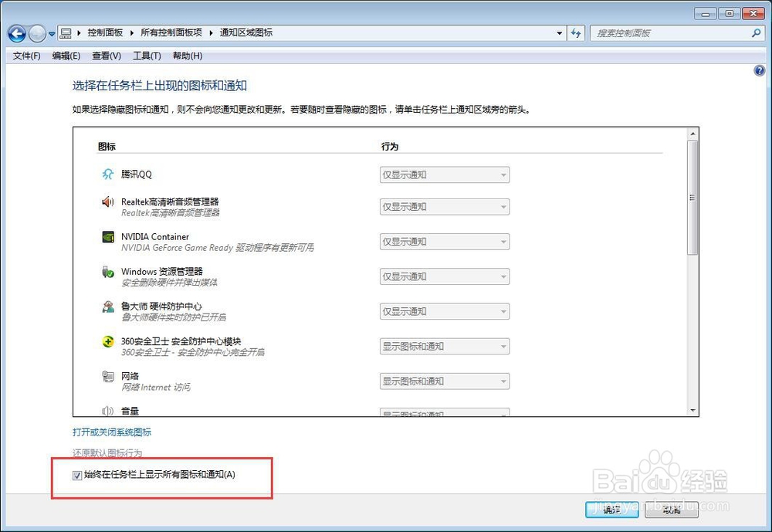Viewport: 772px width, 532px height.
Task: Click the 鲁大师 硬件防护中心 icon
Action: [x=108, y=307]
